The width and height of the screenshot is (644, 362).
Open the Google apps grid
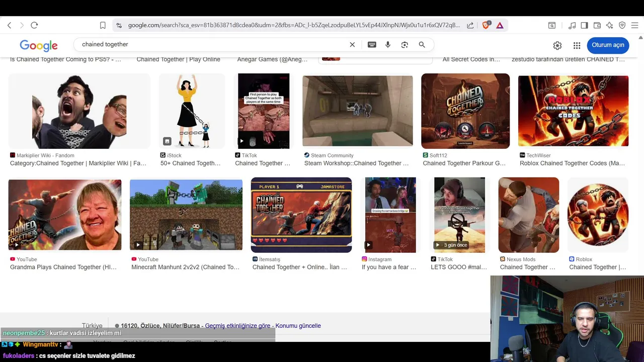point(577,45)
